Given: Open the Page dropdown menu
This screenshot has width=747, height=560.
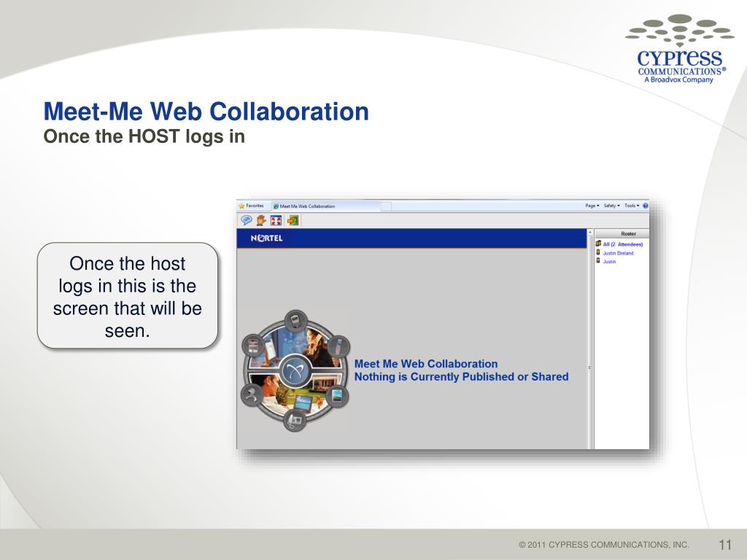Looking at the screenshot, I should [592, 206].
